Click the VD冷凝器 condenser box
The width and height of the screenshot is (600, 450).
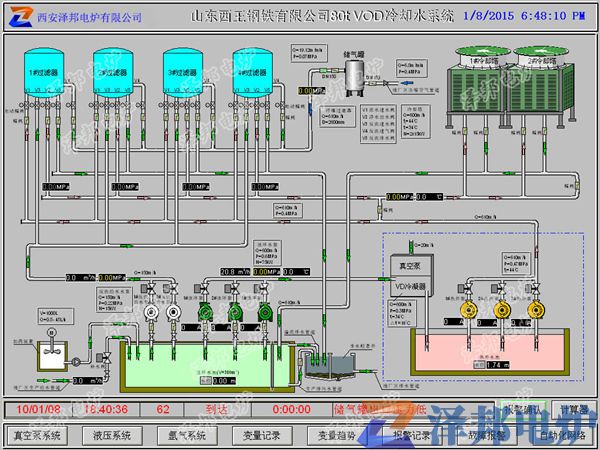(405, 284)
